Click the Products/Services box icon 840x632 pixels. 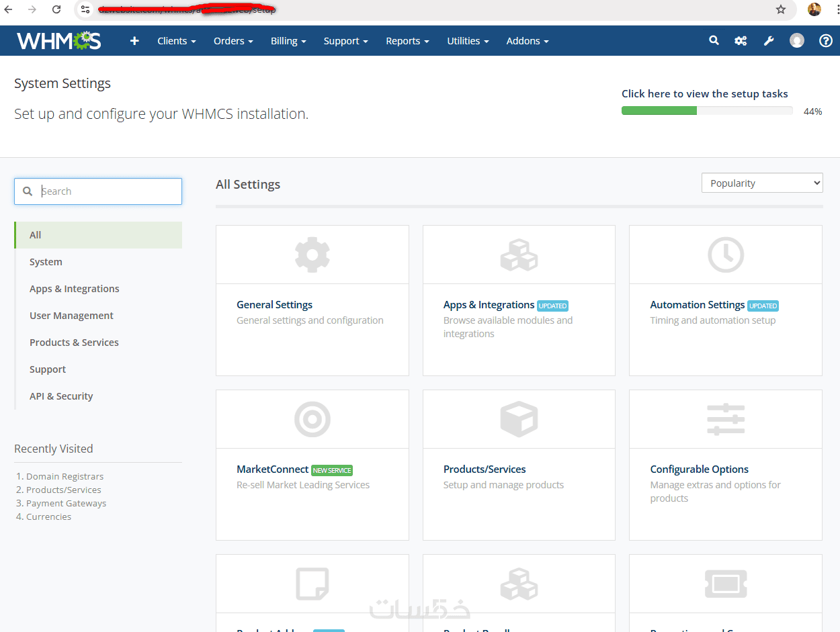click(x=519, y=419)
